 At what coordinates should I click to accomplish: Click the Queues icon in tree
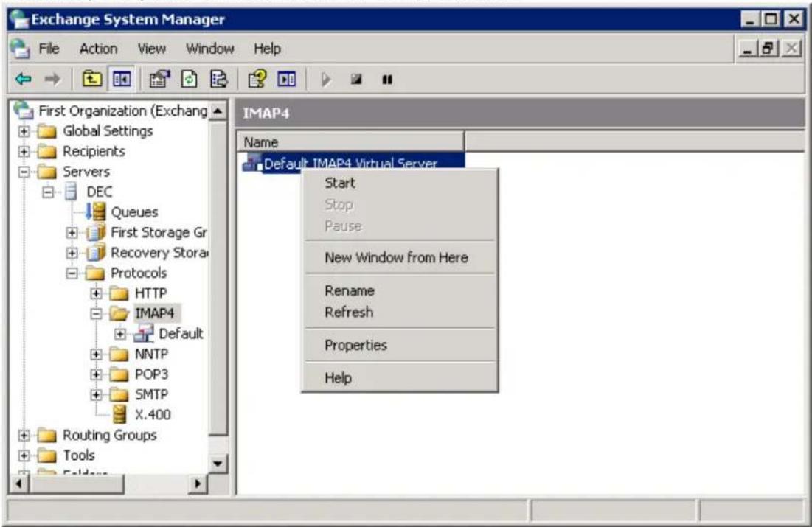95,212
